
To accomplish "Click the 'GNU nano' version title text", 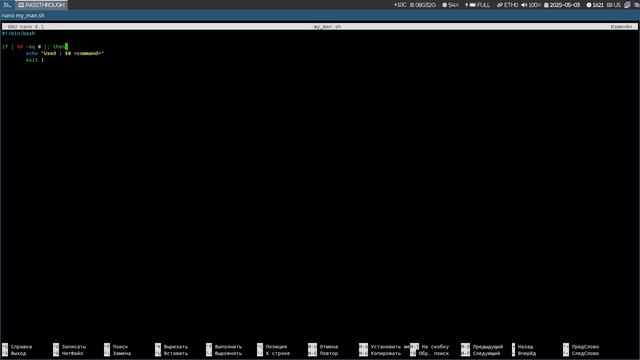I will click(26, 27).
